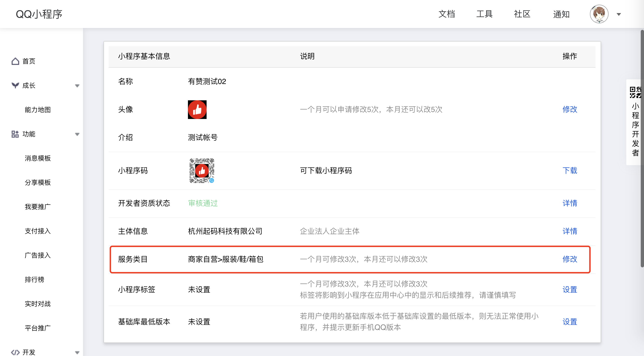Click the home icon beside 首页

coord(15,61)
